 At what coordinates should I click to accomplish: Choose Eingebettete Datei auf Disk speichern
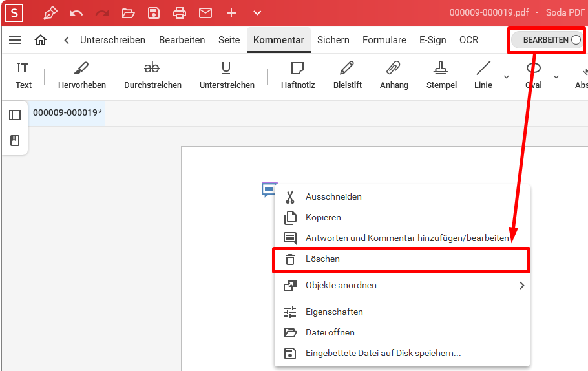point(402,354)
